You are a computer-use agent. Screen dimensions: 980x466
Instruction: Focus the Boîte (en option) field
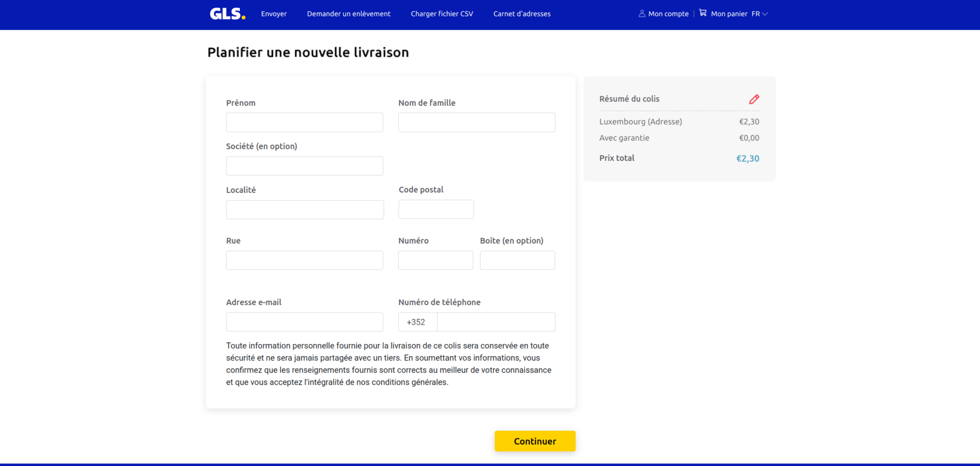point(518,260)
